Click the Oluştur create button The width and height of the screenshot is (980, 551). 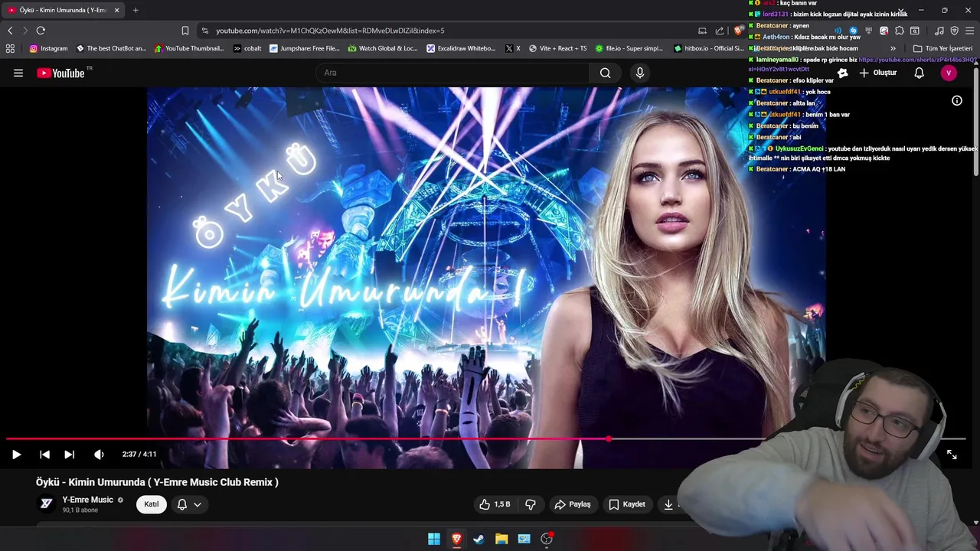click(x=877, y=73)
